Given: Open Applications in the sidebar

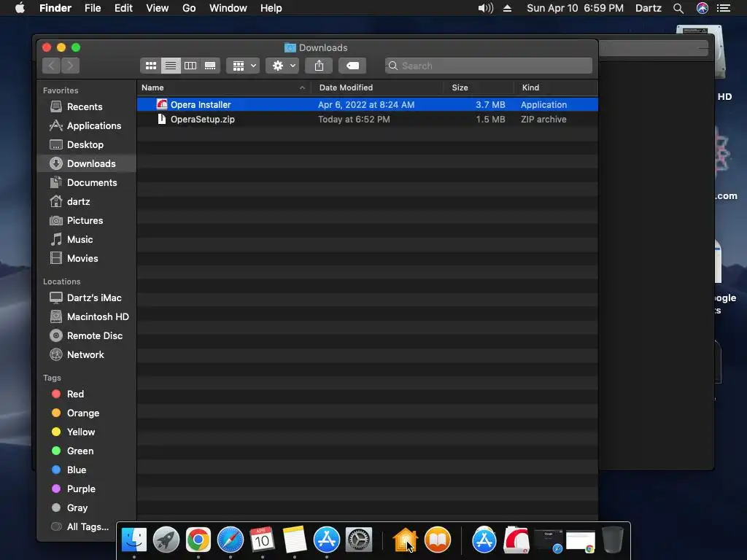Looking at the screenshot, I should 86,125.
